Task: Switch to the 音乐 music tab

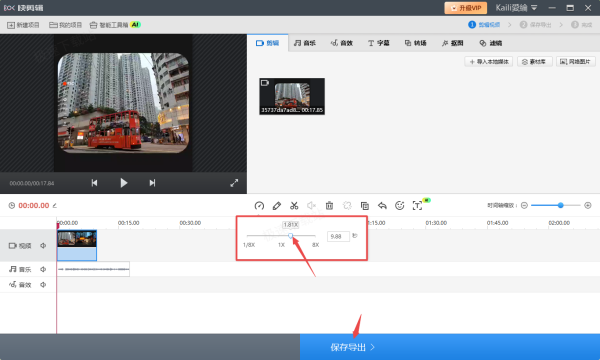Action: [305, 43]
